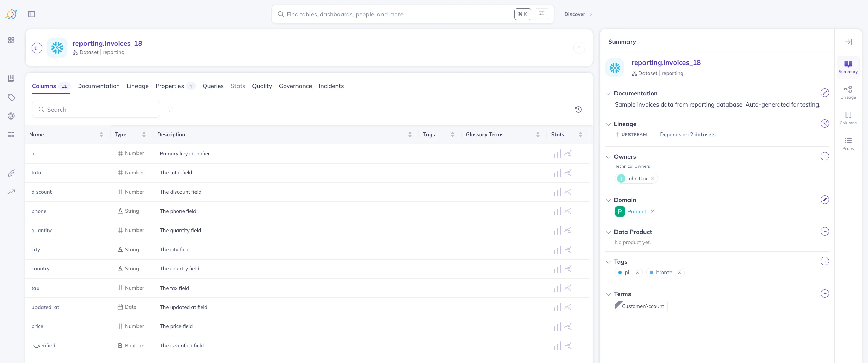This screenshot has height=363, width=868.
Task: Open the analytics trend icon in left sidebar
Action: click(x=11, y=192)
